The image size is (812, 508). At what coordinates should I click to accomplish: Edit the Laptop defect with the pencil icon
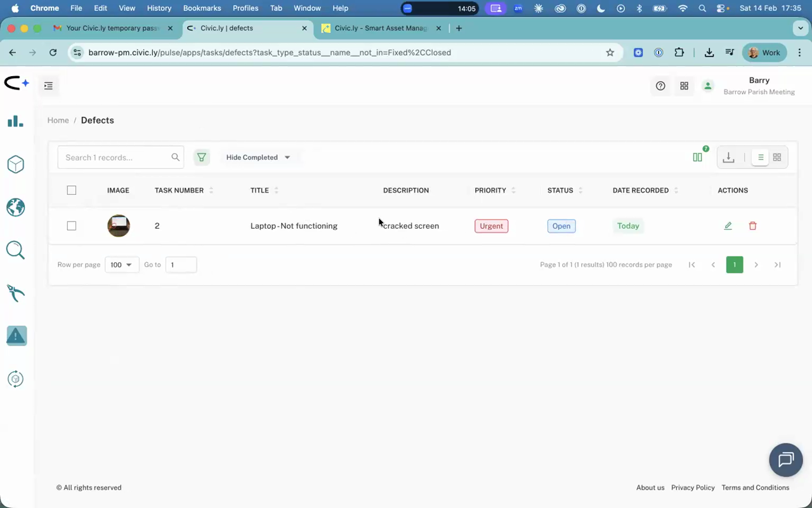click(728, 225)
